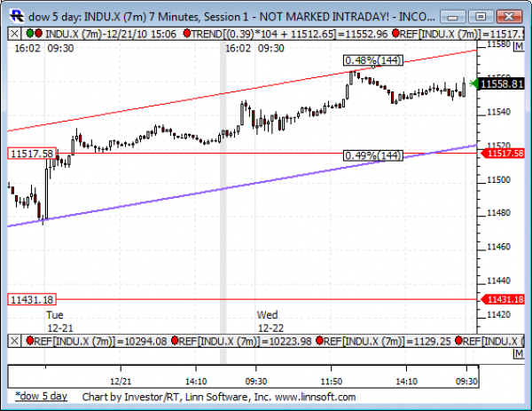
Task: Click the 11420 value on price scale
Action: pyautogui.click(x=498, y=314)
